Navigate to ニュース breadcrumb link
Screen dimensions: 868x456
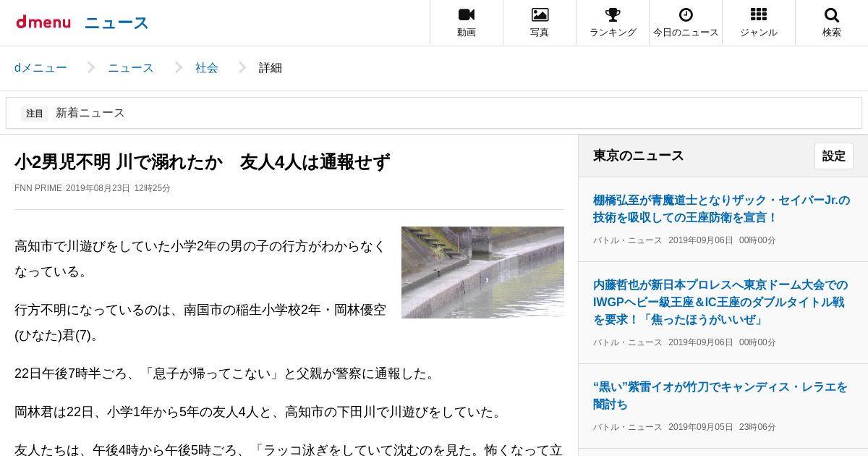point(131,68)
